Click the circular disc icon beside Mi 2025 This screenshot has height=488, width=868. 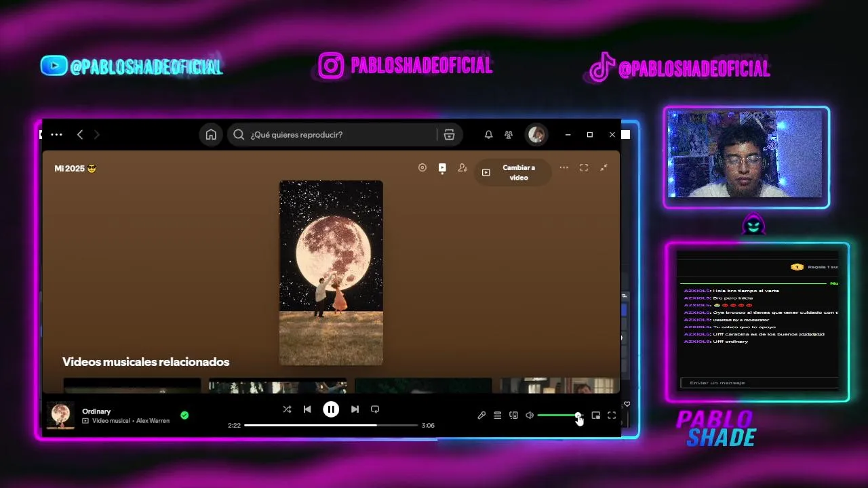(x=422, y=167)
